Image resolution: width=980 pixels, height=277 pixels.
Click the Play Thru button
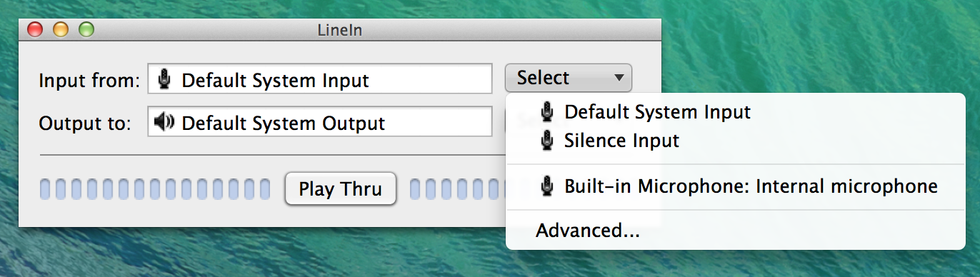pyautogui.click(x=340, y=189)
